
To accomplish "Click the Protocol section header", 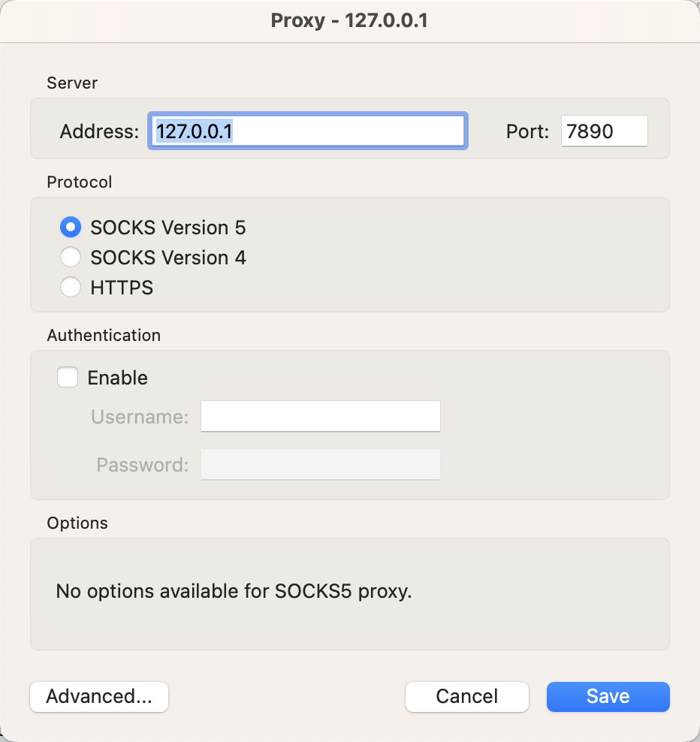I will point(80,182).
